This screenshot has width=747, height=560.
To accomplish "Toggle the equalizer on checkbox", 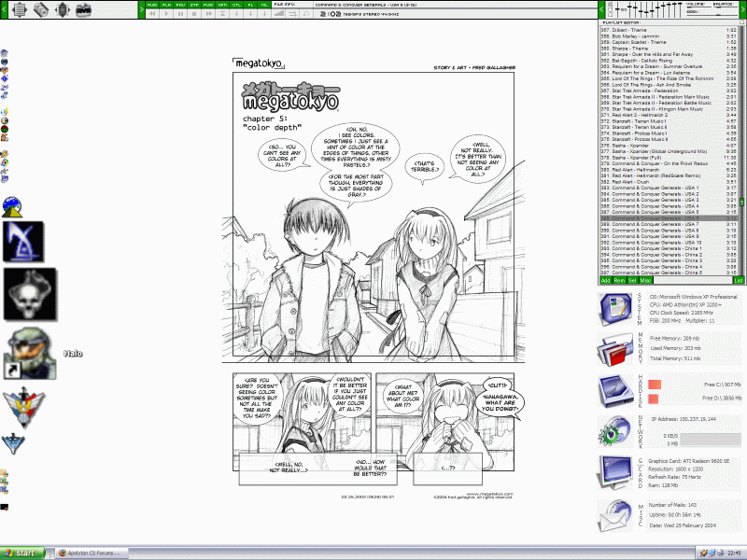I will (x=612, y=5).
